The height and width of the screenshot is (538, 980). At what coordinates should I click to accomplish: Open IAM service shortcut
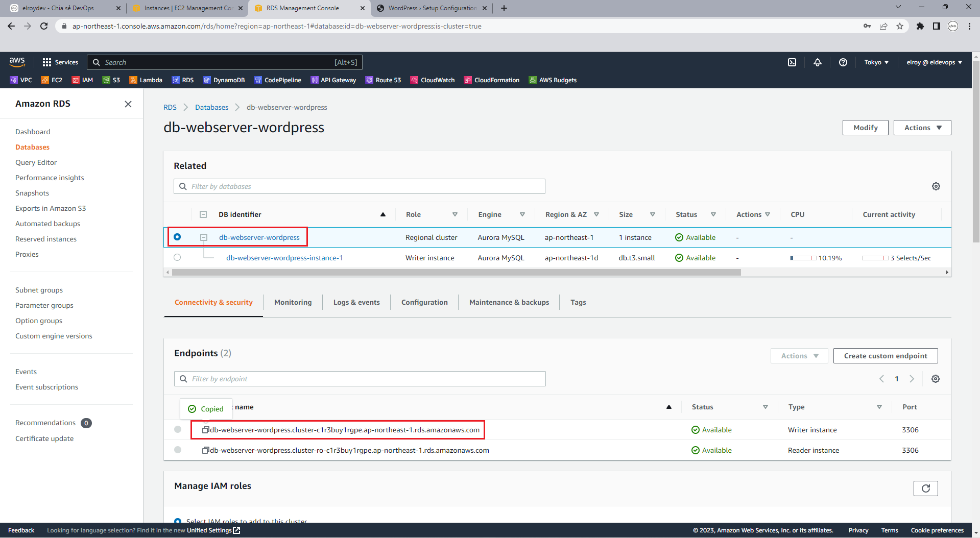[82, 80]
